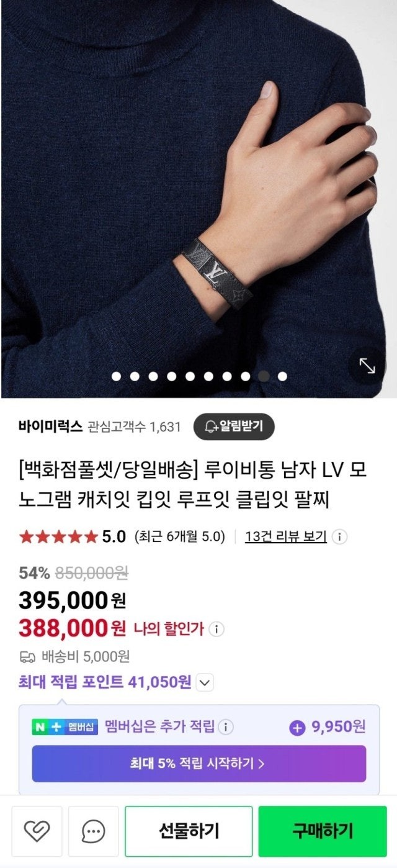Toggle 알림받기 store notifications
The image size is (397, 868).
pyautogui.click(x=234, y=426)
